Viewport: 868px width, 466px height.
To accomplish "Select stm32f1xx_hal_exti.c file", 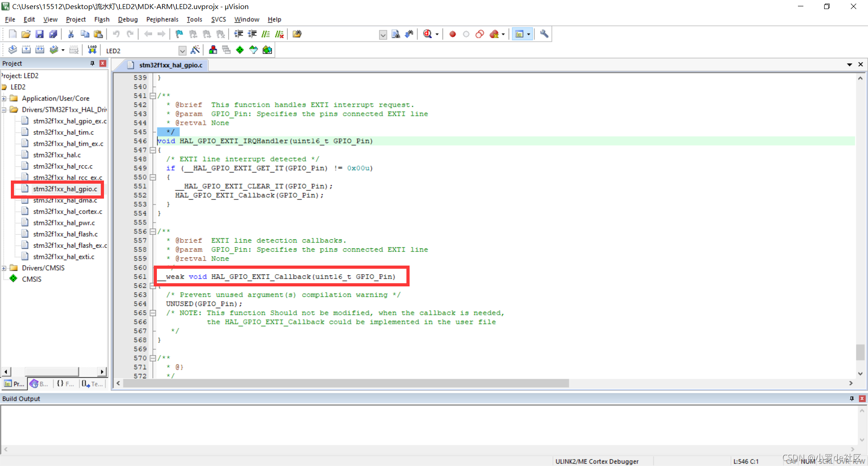I will coord(64,257).
